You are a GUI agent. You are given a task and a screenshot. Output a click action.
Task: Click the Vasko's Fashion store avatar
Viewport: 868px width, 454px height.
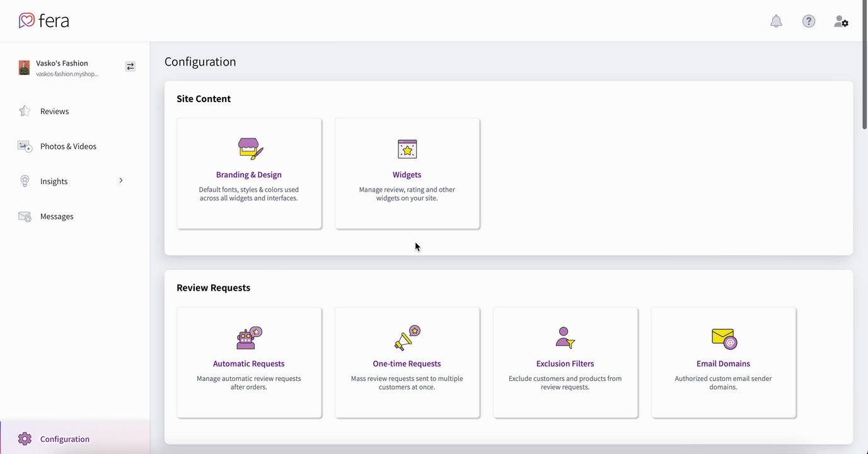pyautogui.click(x=24, y=67)
